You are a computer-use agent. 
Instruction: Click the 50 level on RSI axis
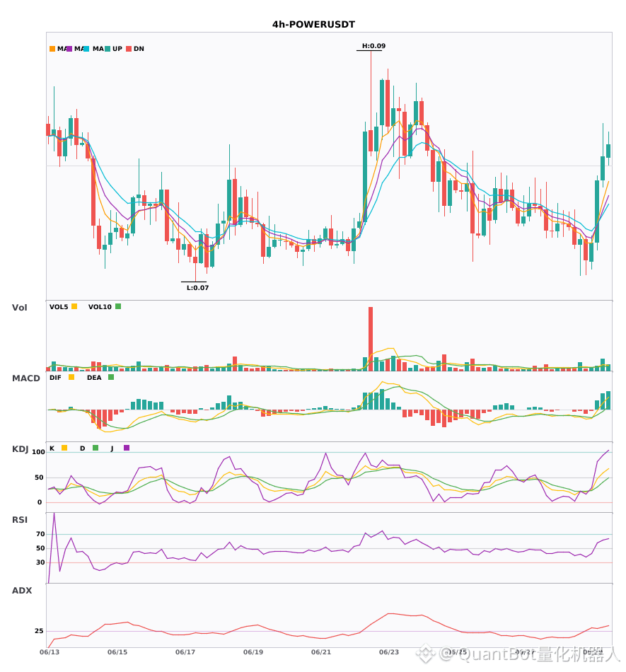(x=41, y=548)
